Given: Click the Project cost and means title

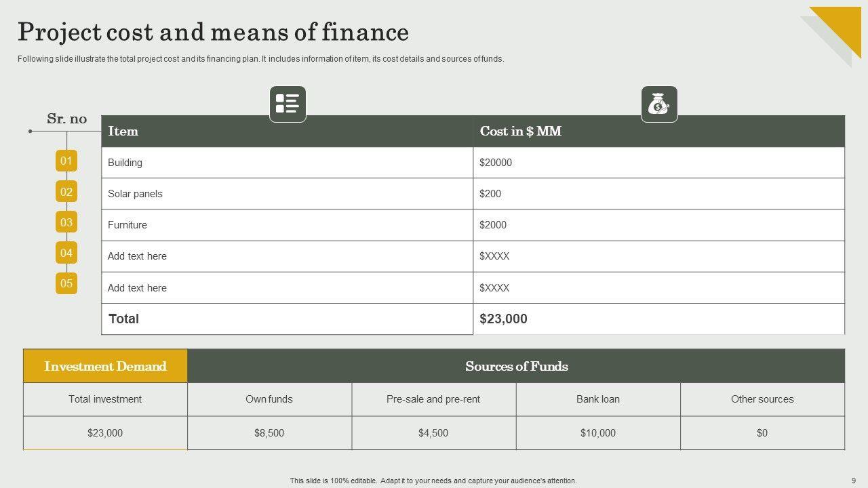Looking at the screenshot, I should point(213,32).
